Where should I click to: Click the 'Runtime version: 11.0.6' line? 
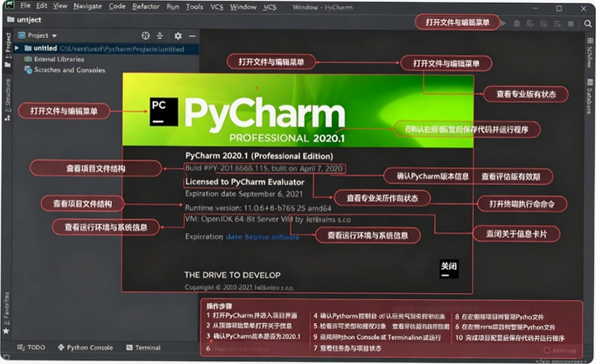pyautogui.click(x=257, y=208)
